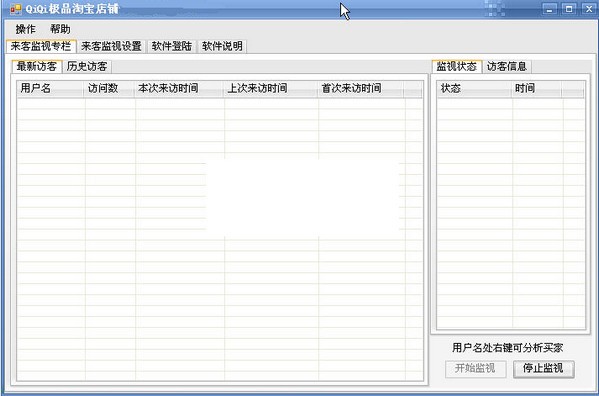
Task: Open the 软件说明 tab
Action: click(222, 46)
